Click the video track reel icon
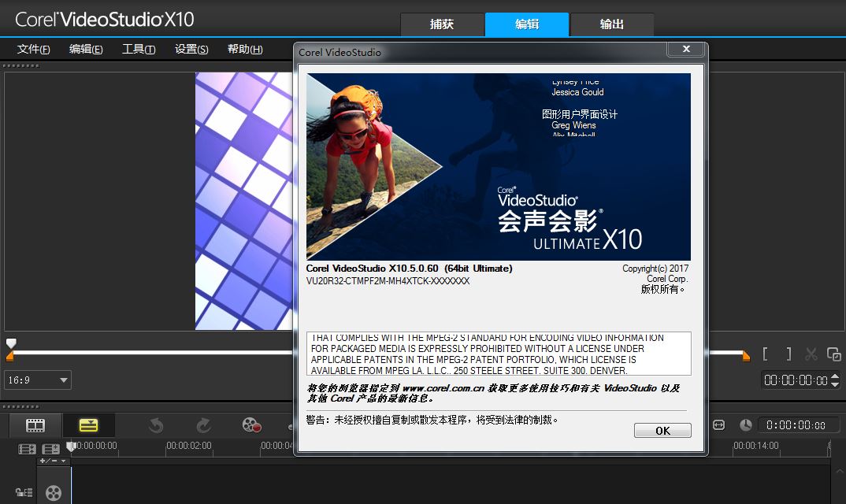846x504 pixels. (54, 493)
